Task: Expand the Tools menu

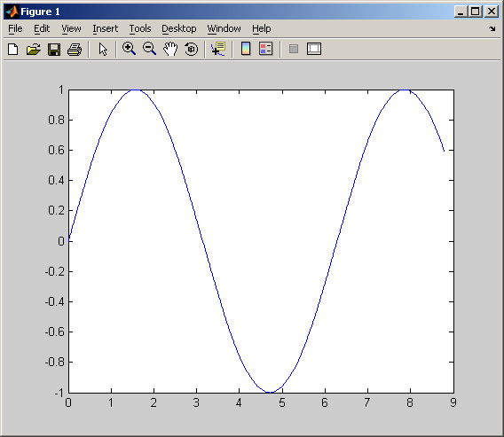Action: [140, 28]
